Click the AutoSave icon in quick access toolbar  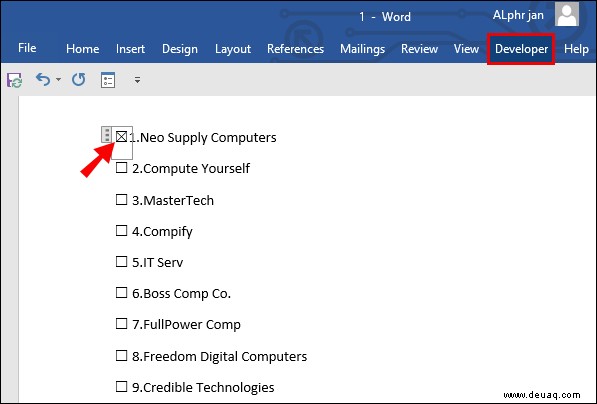point(14,80)
